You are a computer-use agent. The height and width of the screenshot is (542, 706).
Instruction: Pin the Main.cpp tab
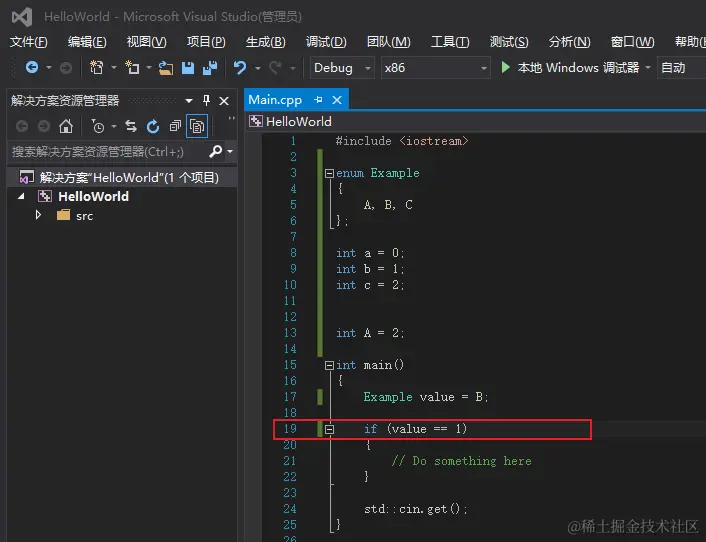coord(318,99)
